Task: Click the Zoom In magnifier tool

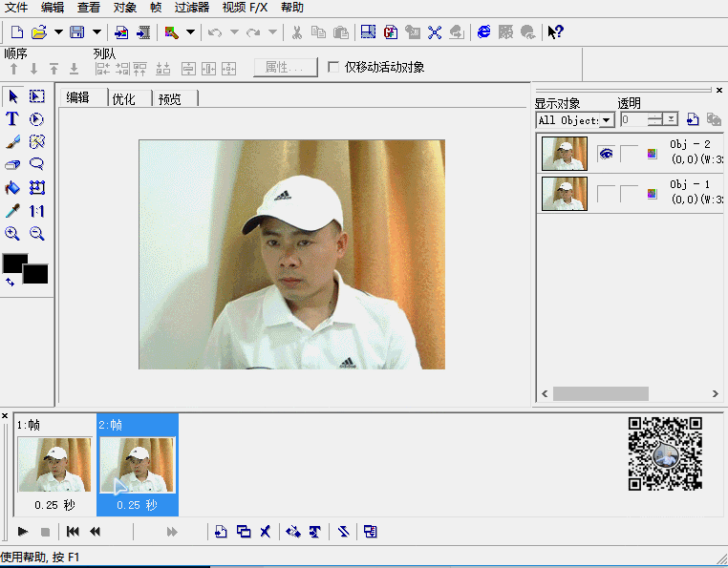Action: (x=12, y=234)
